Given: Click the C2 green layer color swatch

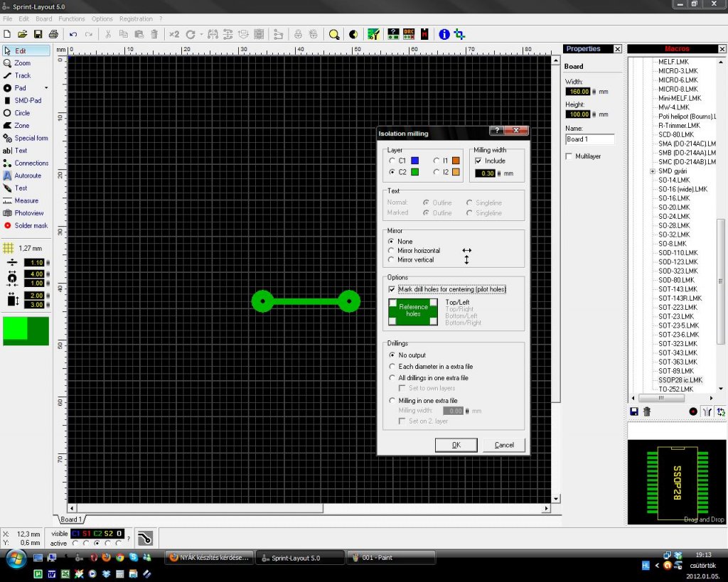Looking at the screenshot, I should point(414,172).
